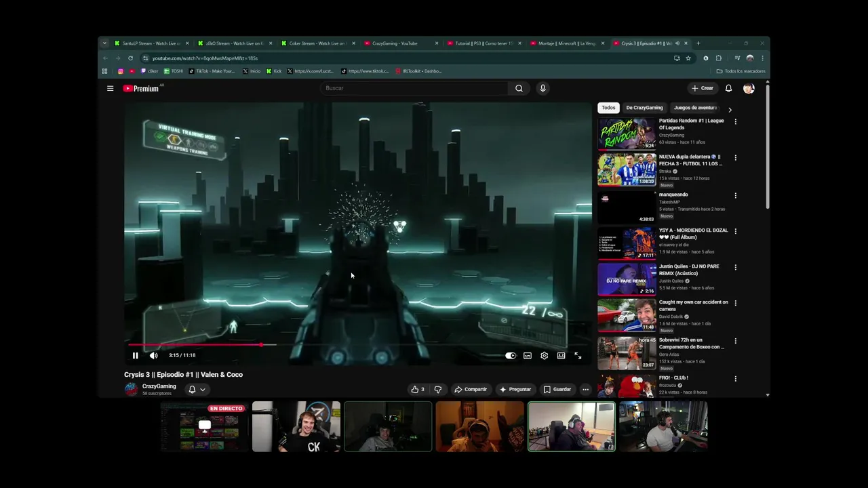Click the Compartir share button

[x=471, y=389]
